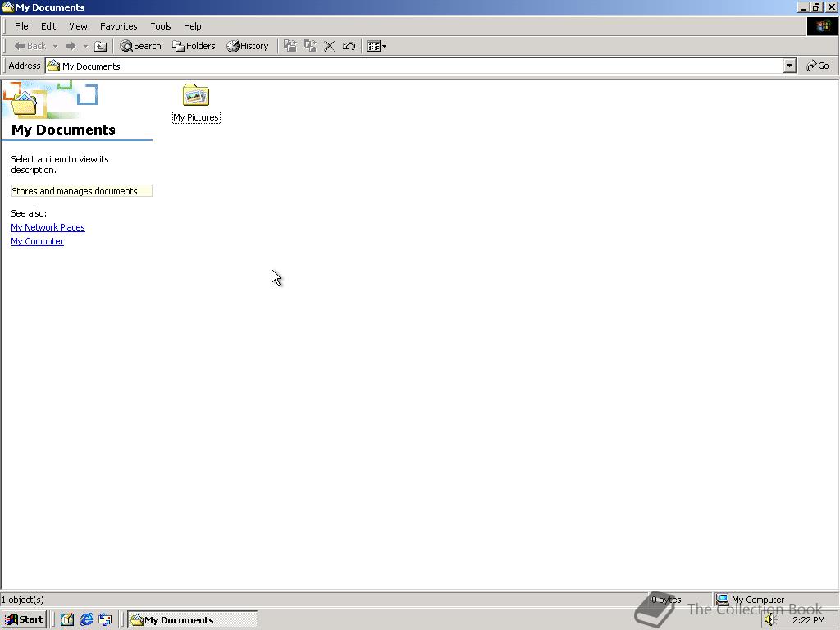The width and height of the screenshot is (840, 630).
Task: Click the Move To toolbar icon
Action: (290, 46)
